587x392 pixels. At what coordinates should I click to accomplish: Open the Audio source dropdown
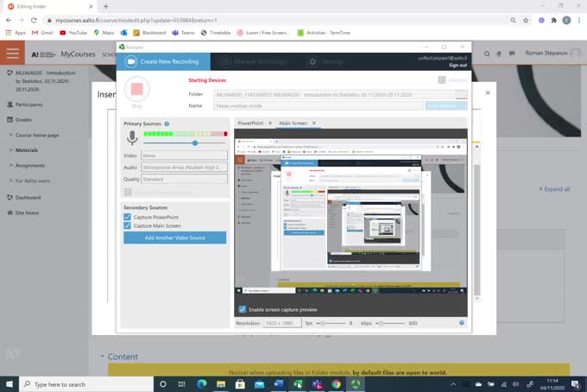pos(184,168)
